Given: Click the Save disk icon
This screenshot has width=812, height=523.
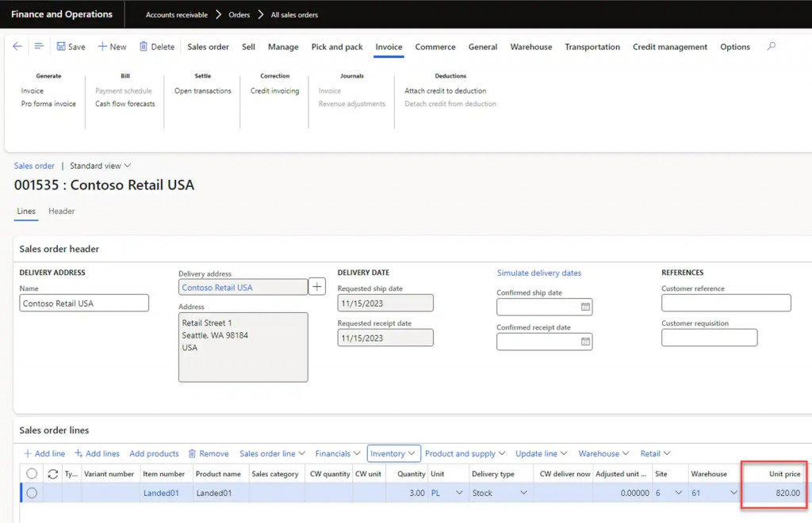Looking at the screenshot, I should pos(61,47).
